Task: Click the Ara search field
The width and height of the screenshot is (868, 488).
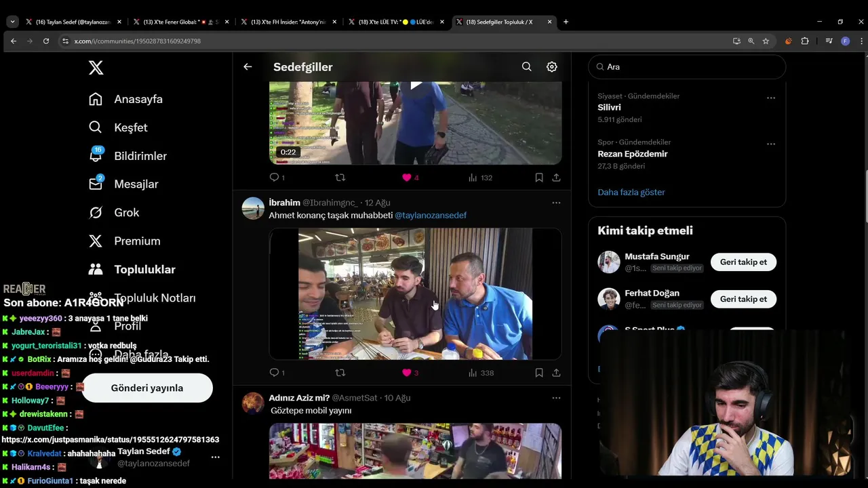Action: (x=687, y=66)
